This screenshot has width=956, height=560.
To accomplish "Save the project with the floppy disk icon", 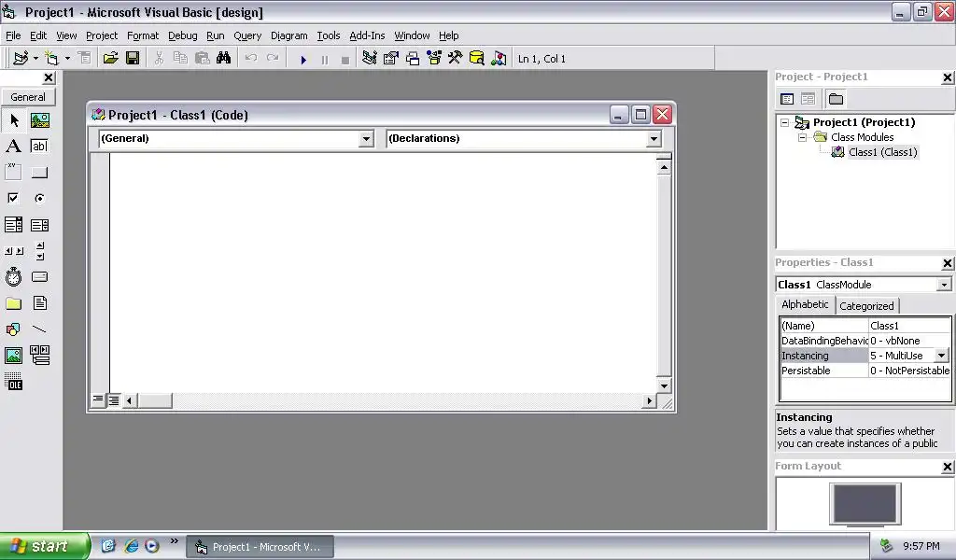I will point(133,59).
